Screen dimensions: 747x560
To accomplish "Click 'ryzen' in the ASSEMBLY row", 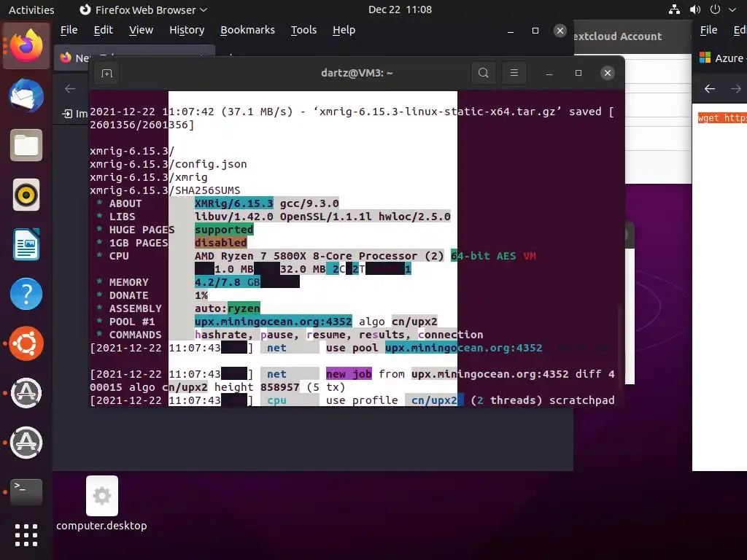I will click(244, 308).
